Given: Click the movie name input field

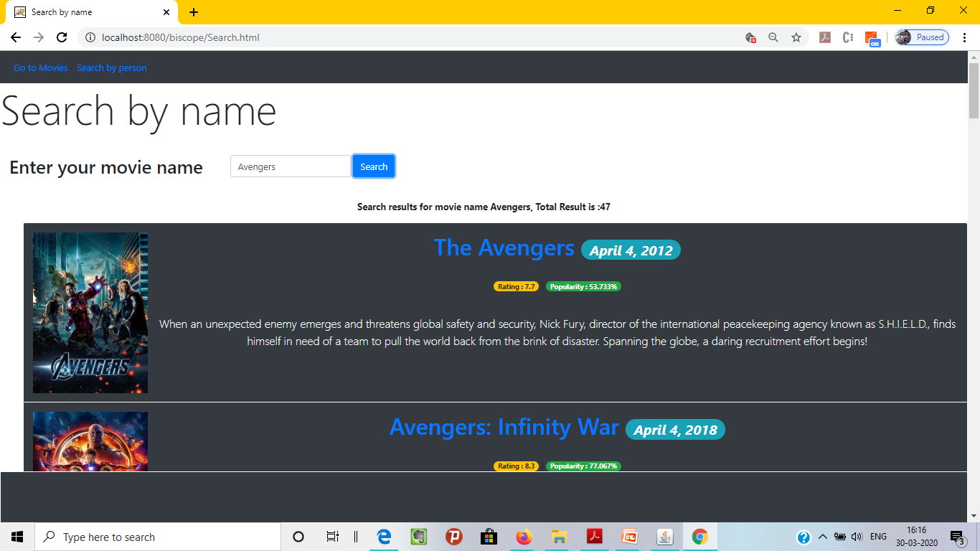Looking at the screenshot, I should [291, 166].
